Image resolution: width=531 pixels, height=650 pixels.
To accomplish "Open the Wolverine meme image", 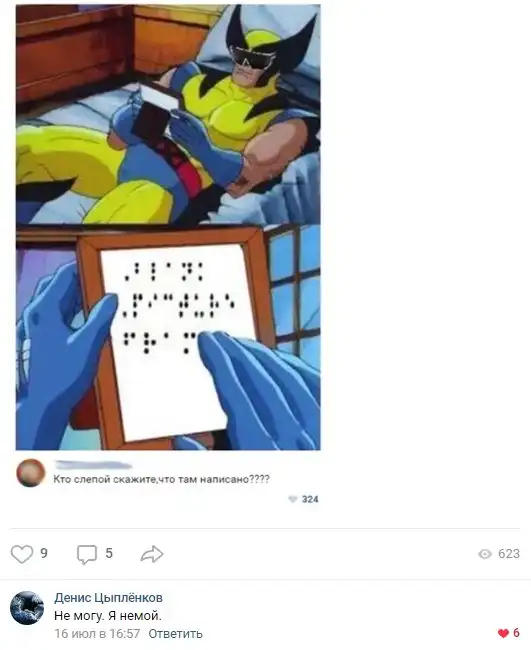I will pos(168,227).
